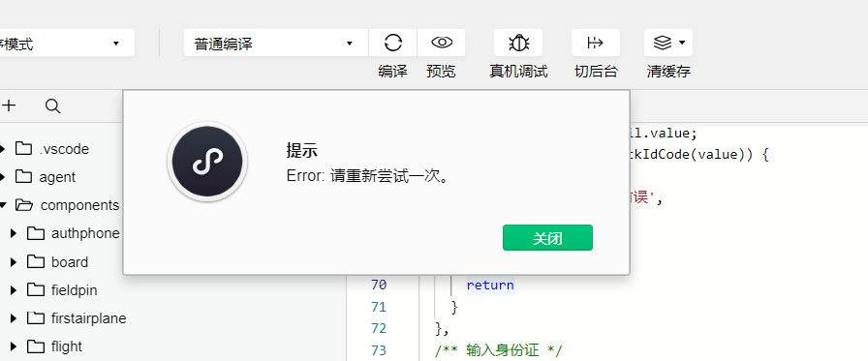Click the 输入身份证 comment on line 73
This screenshot has width=868, height=361.
coord(498,350)
